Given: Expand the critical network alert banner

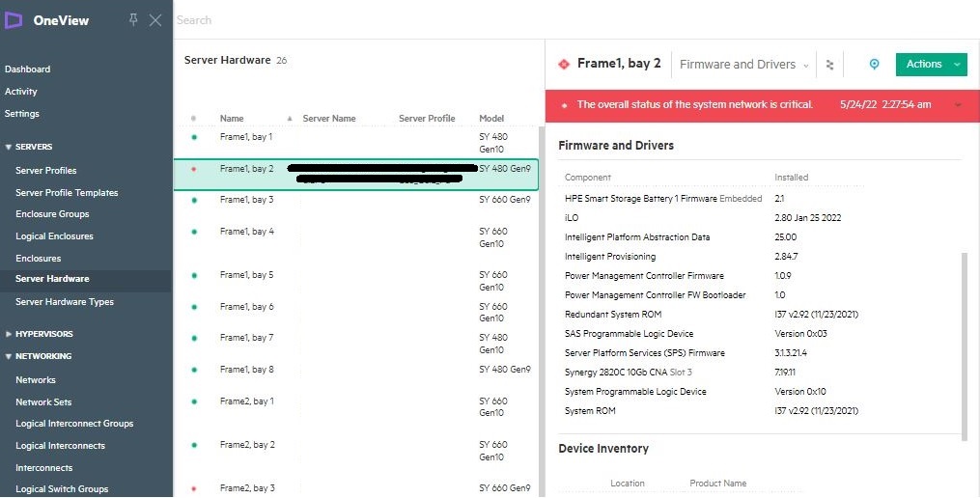Looking at the screenshot, I should (958, 105).
